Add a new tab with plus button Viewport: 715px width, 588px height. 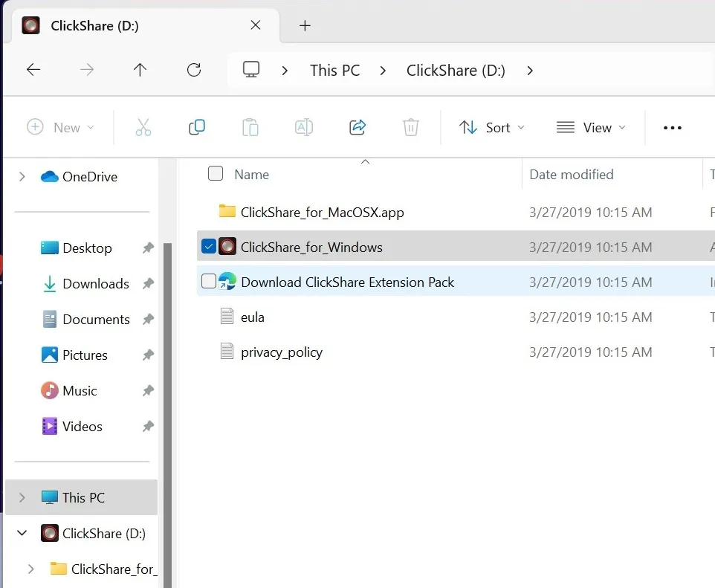coord(305,25)
